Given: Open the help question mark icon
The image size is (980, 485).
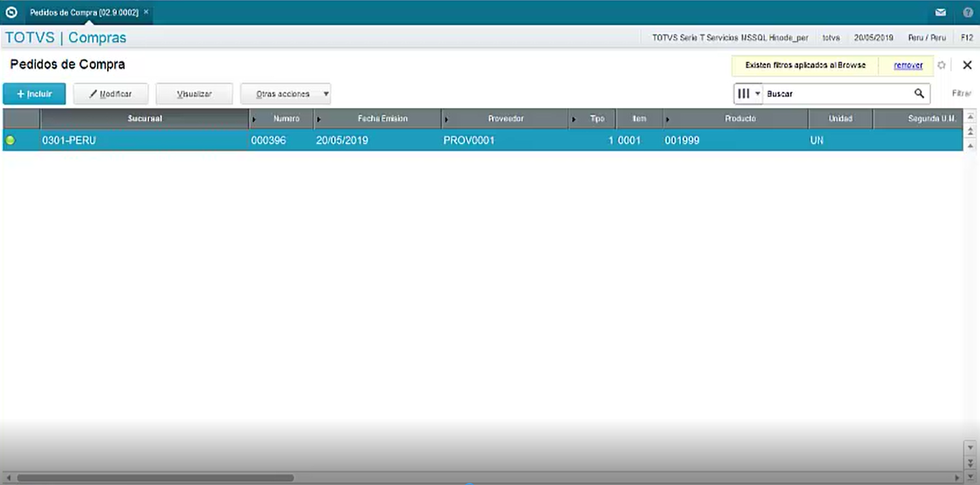Looking at the screenshot, I should coord(968,12).
